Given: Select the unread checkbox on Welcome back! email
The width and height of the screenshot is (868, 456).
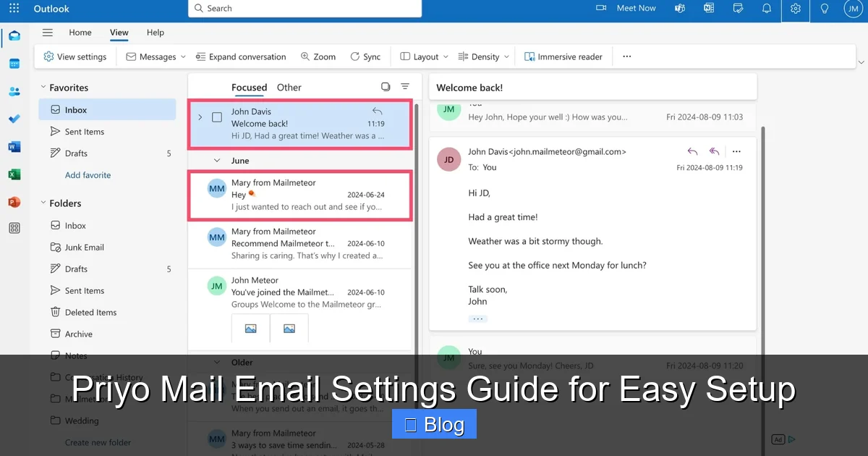Looking at the screenshot, I should click(216, 117).
